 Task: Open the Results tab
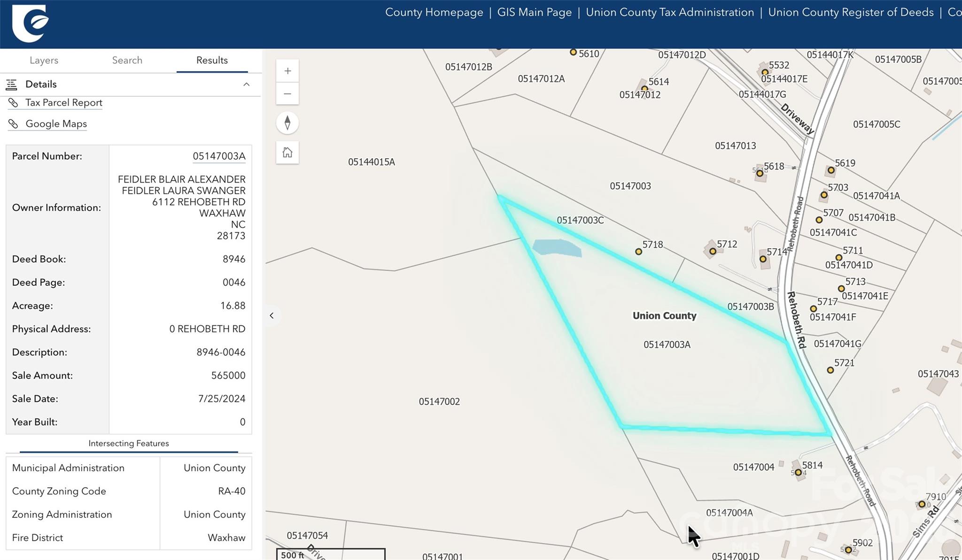212,60
